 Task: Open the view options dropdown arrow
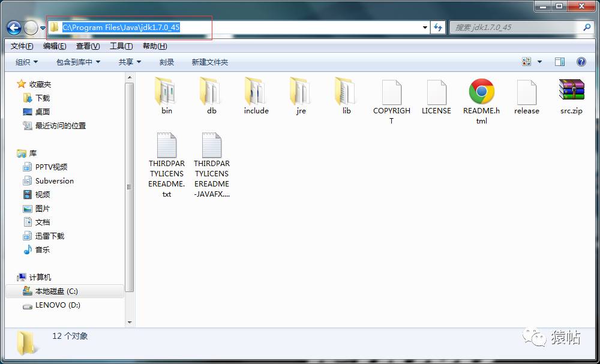click(x=539, y=62)
